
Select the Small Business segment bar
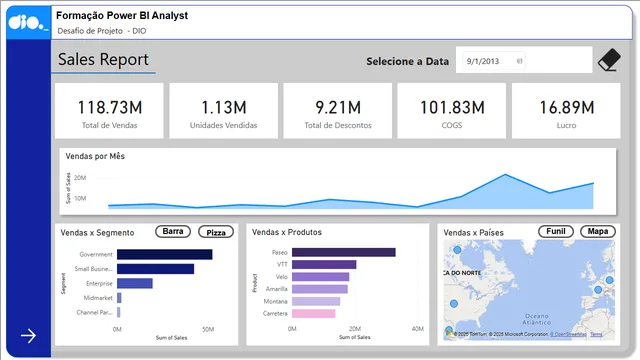click(x=156, y=269)
